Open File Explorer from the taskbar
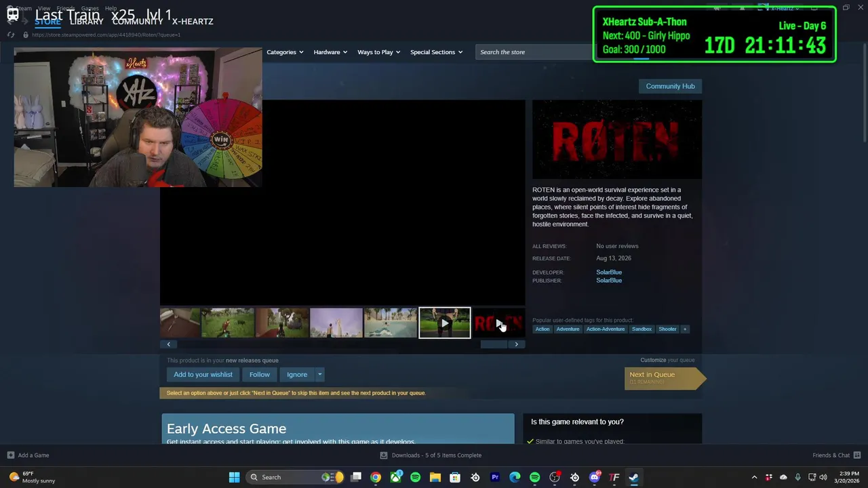The height and width of the screenshot is (488, 868). point(435,477)
